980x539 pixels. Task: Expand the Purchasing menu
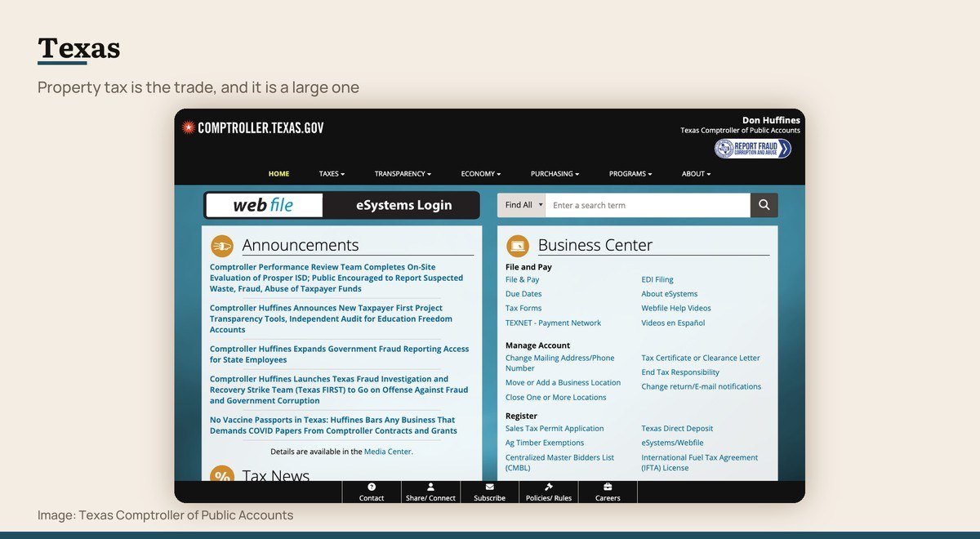coord(555,174)
